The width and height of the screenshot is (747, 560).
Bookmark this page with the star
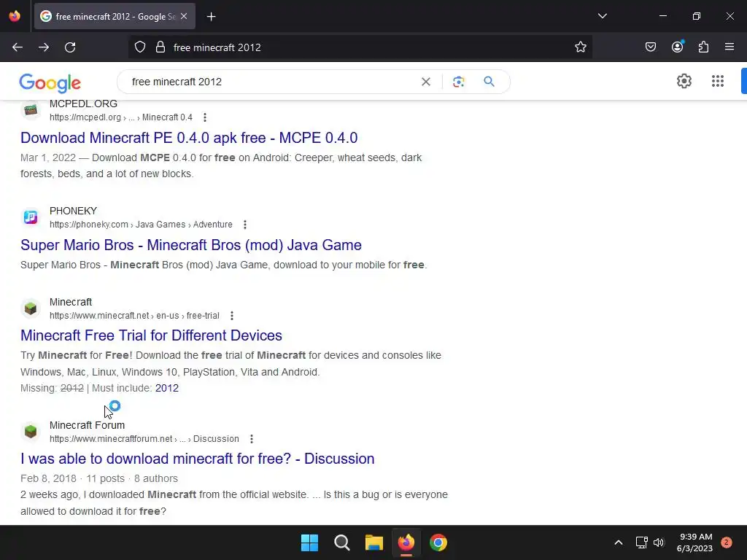580,47
